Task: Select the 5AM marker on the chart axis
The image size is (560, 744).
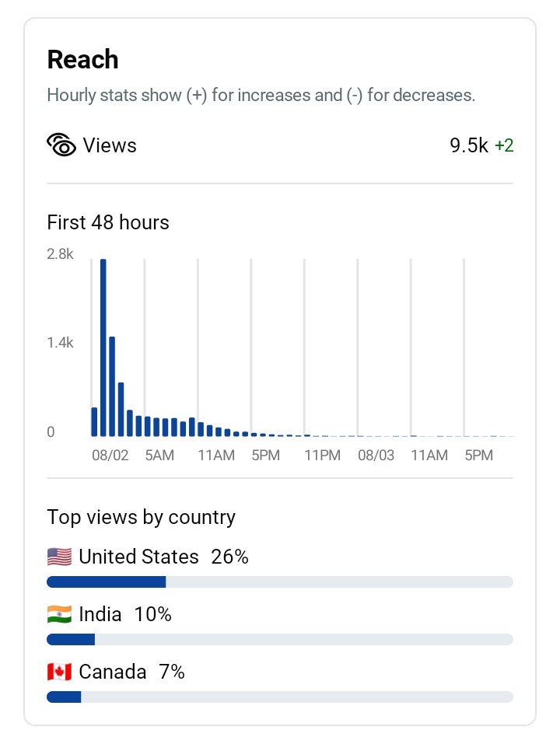Action: 159,456
